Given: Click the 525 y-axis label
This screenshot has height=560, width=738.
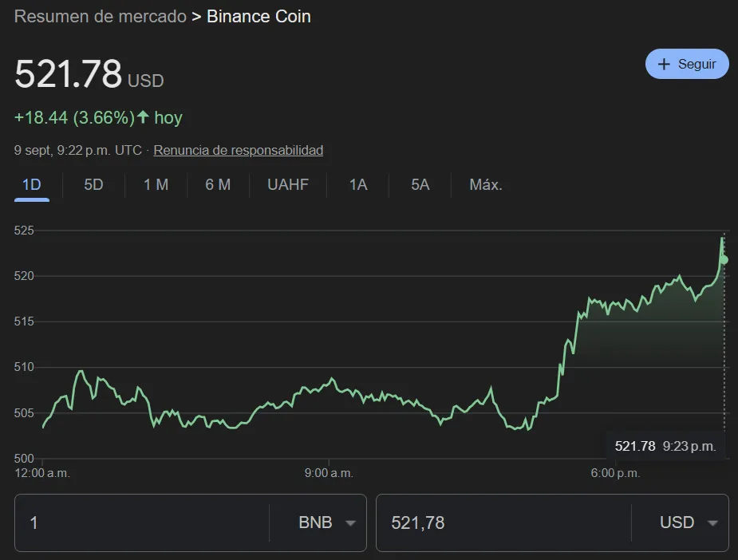Looking at the screenshot, I should [24, 230].
